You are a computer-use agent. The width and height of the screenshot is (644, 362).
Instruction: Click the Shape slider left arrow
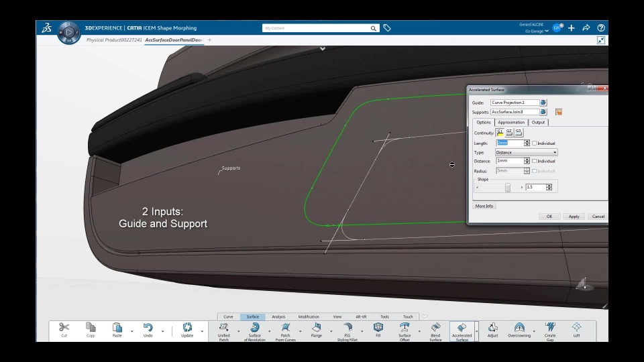pyautogui.click(x=477, y=187)
